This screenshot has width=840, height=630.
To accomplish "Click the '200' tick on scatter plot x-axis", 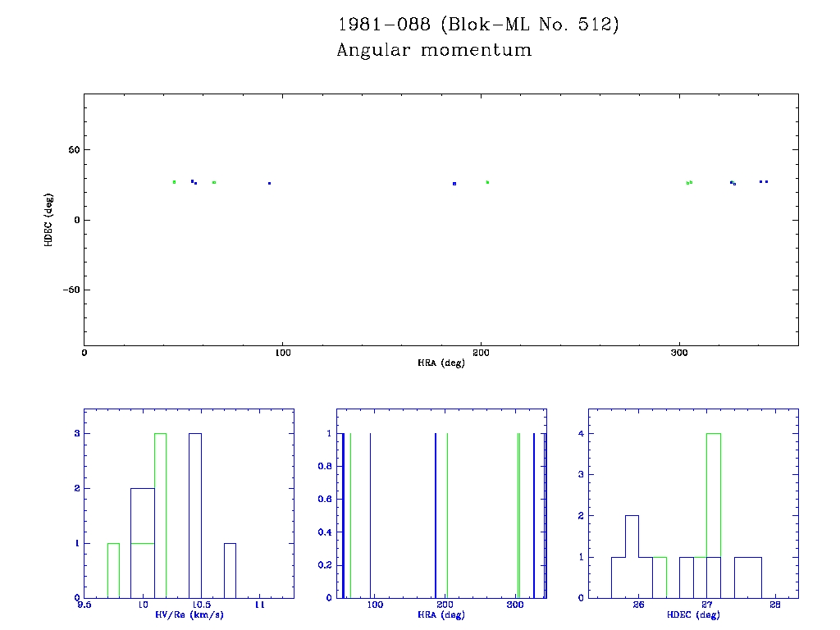I will 481,353.
